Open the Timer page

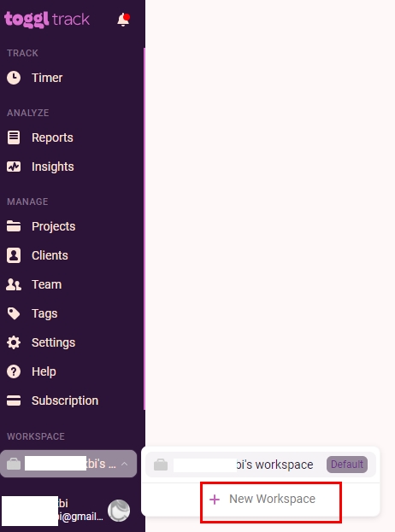[47, 78]
